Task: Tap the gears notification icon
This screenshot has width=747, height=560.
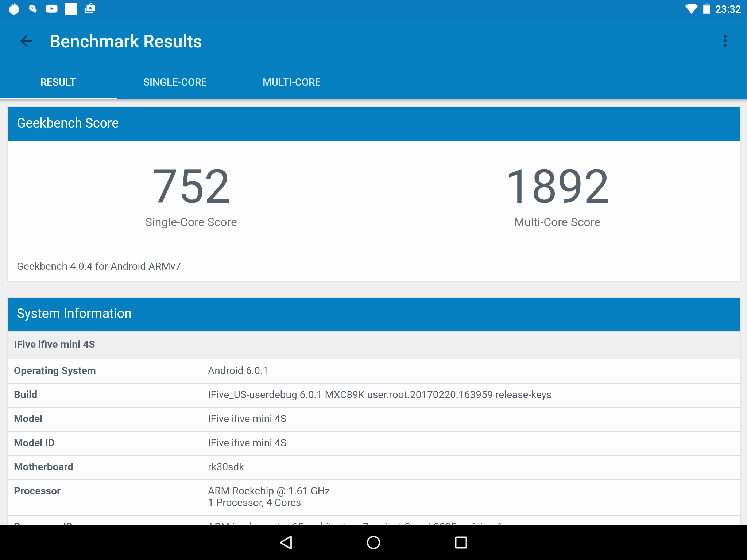Action: [x=33, y=9]
